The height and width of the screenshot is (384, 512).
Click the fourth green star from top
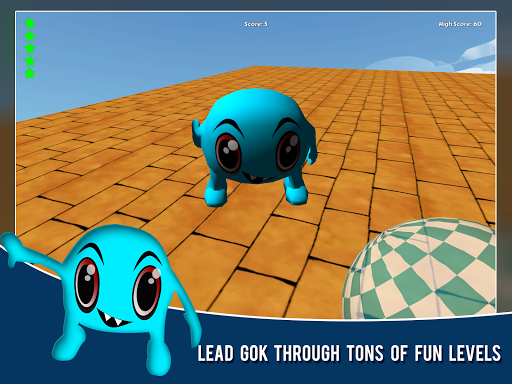(30, 61)
